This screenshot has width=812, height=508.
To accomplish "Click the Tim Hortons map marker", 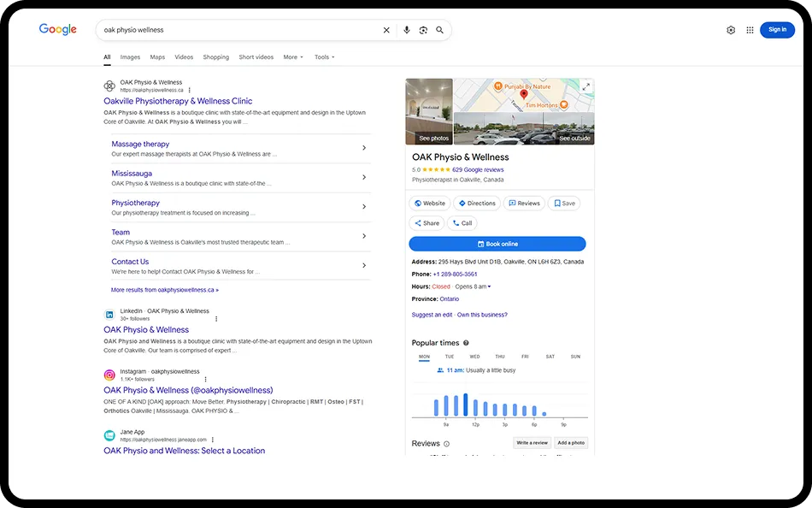I will coord(564,104).
